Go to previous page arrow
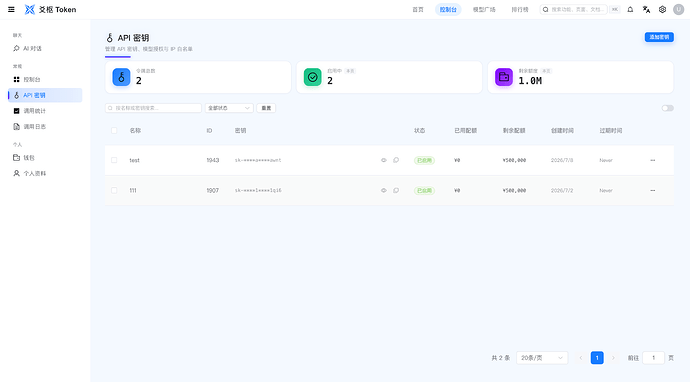Image resolution: width=690 pixels, height=382 pixels. click(580, 358)
